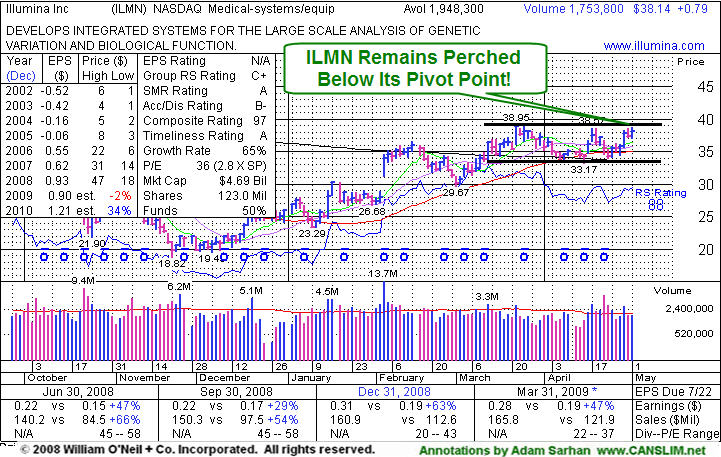This screenshot has width=721, height=457.
Task: Select the Growth Rate 65% row
Action: [x=205, y=151]
